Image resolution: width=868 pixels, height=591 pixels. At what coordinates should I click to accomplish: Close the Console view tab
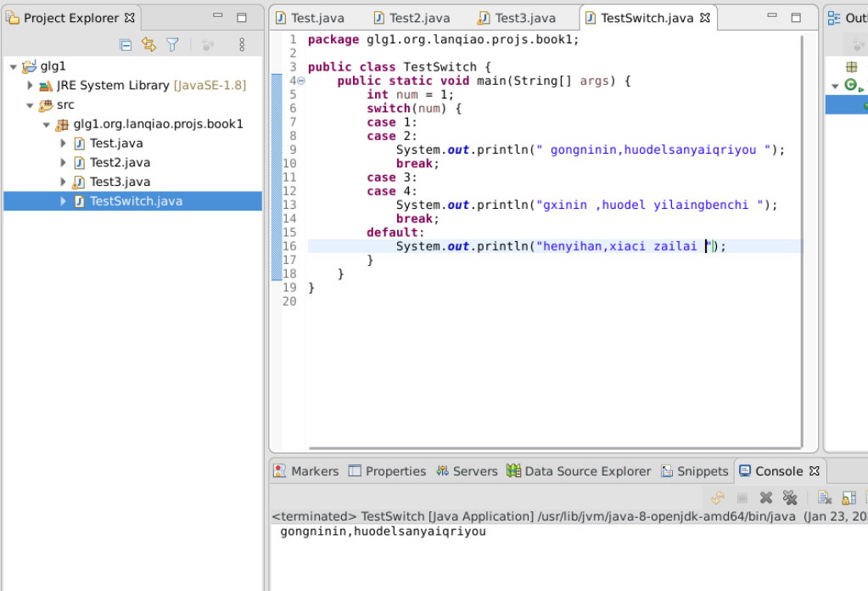coord(815,470)
